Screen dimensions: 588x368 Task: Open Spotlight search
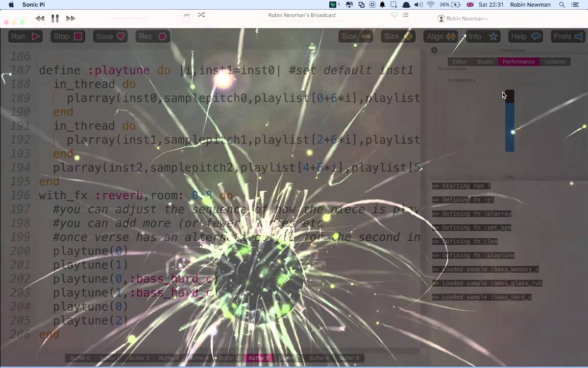(562, 5)
